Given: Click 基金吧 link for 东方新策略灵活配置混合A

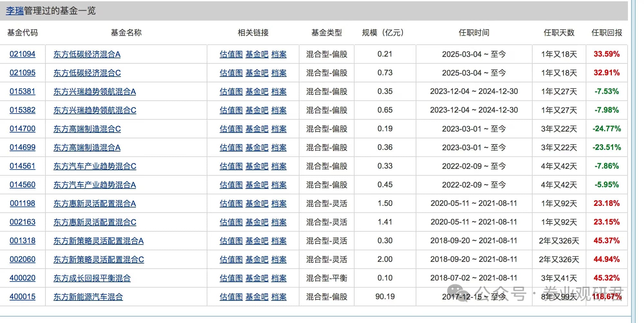Looking at the screenshot, I should click(257, 241).
